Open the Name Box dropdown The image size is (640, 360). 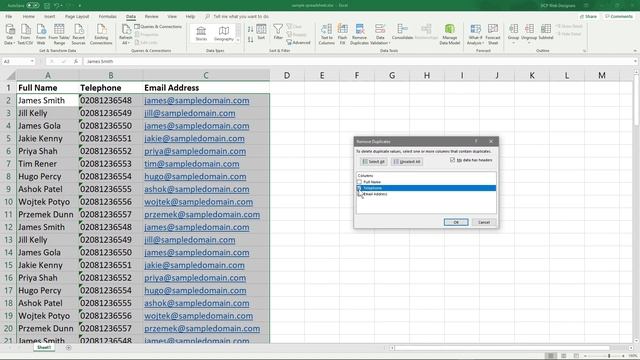click(31, 61)
